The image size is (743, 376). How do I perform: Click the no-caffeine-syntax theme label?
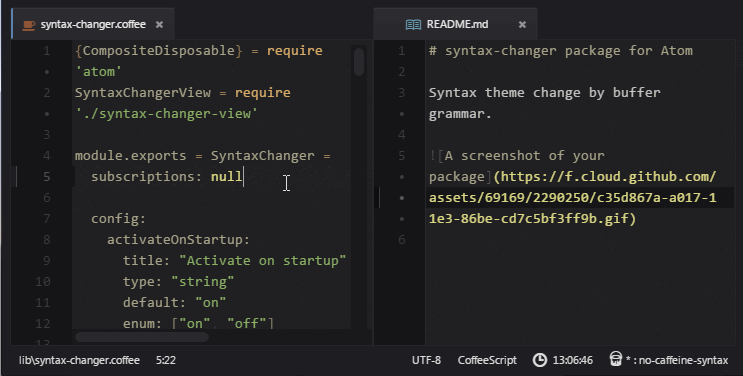tap(677, 360)
